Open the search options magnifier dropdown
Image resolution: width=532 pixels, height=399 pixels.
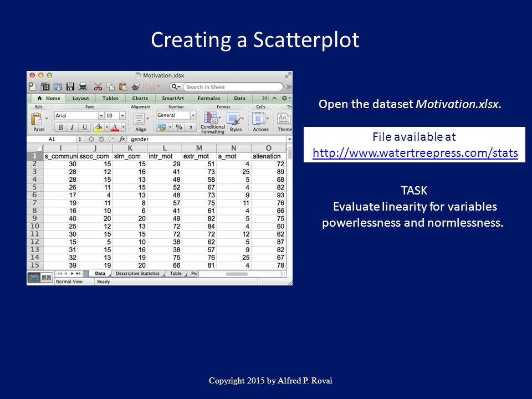[x=176, y=87]
